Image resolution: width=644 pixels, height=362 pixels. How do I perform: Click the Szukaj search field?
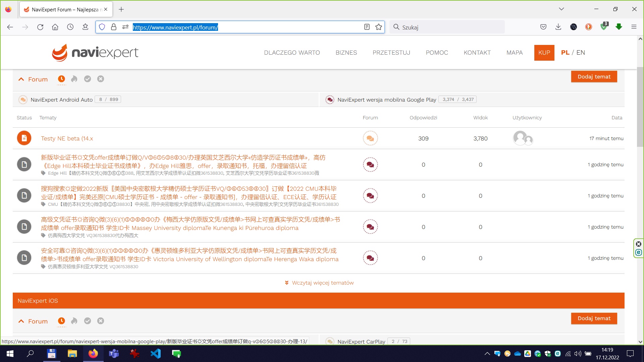pyautogui.click(x=447, y=27)
